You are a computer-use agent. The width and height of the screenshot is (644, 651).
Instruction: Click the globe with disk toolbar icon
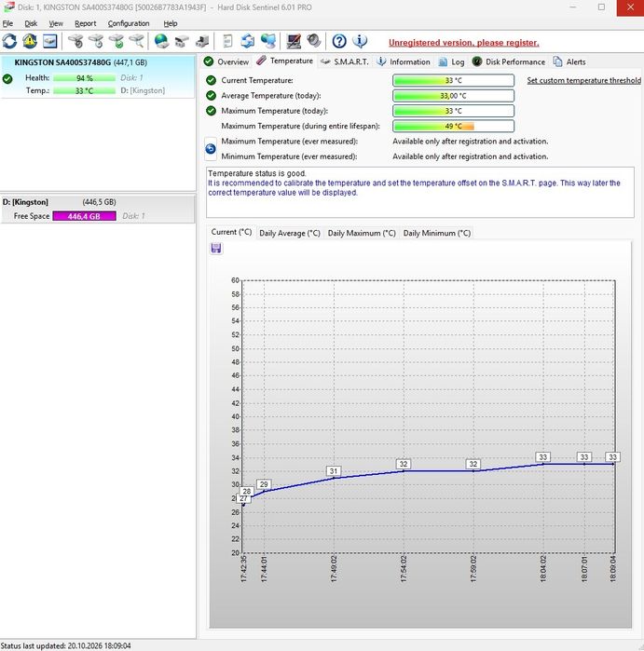(x=161, y=41)
